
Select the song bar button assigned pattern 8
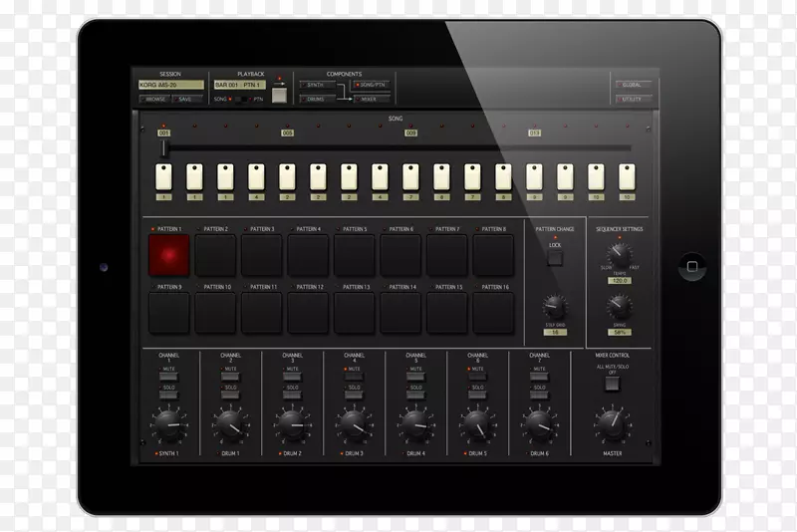(503, 176)
